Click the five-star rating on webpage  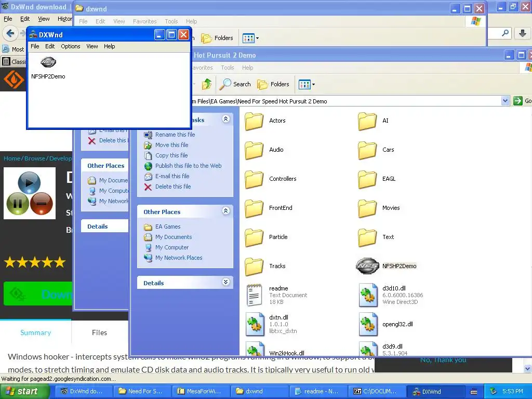coord(35,262)
